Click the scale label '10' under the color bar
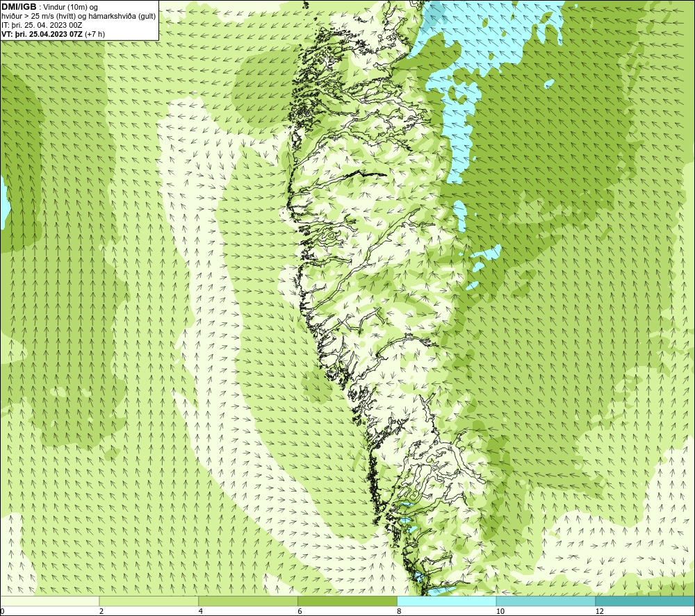Viewport: 695px width, 616px height. pos(500,611)
